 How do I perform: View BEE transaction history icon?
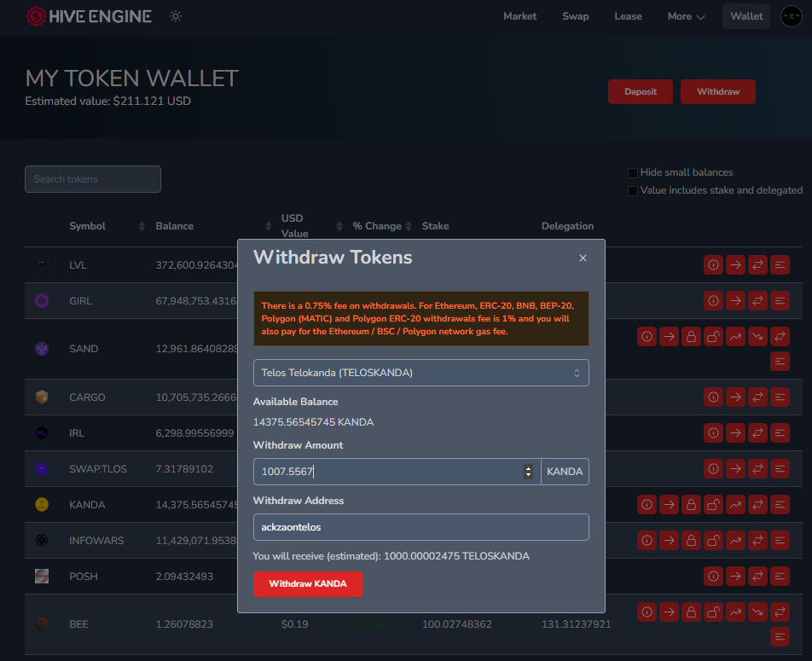pyautogui.click(x=780, y=636)
